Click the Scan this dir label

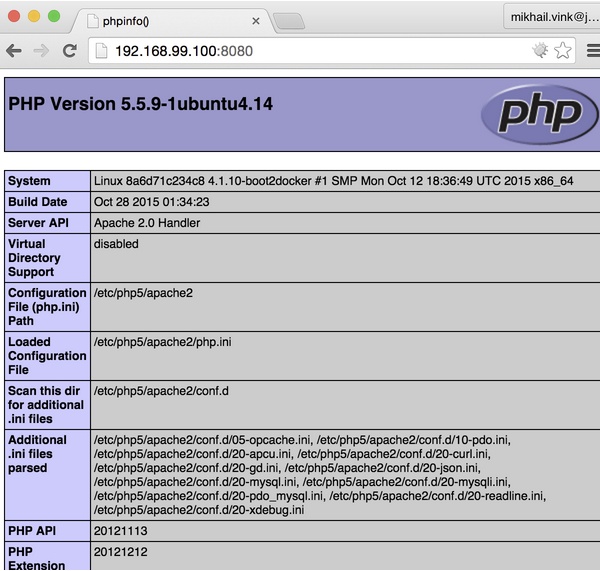46,405
